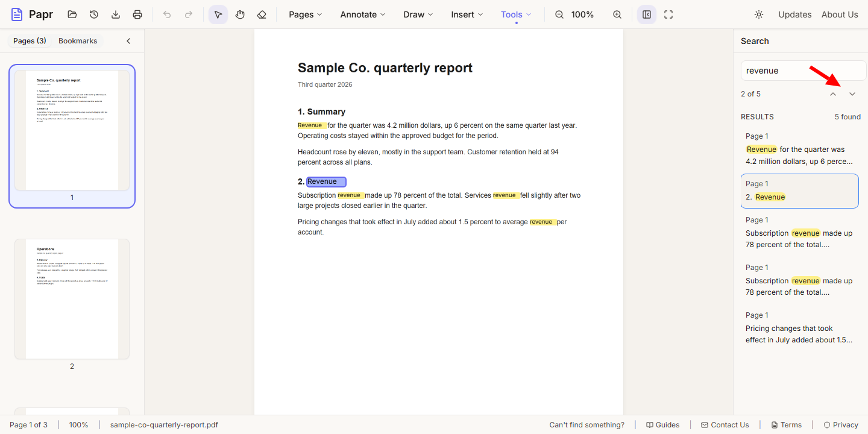868x434 pixels.
Task: Open the Updates link
Action: coord(795,14)
